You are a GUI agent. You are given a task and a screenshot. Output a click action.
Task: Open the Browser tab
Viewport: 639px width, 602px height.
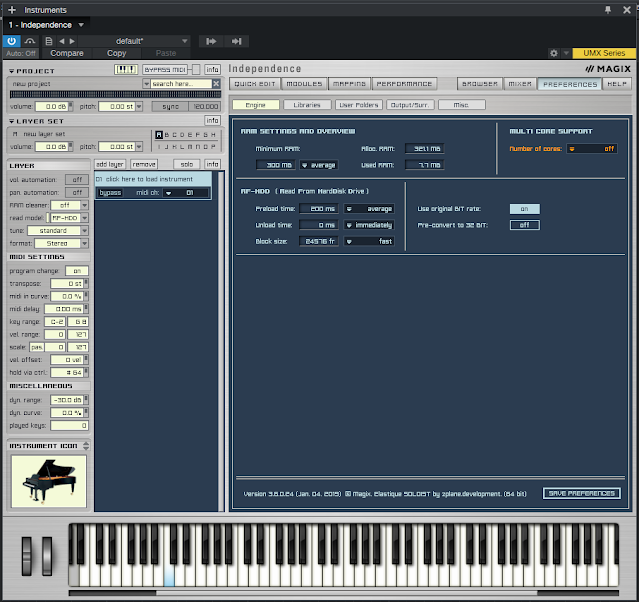[x=480, y=84]
